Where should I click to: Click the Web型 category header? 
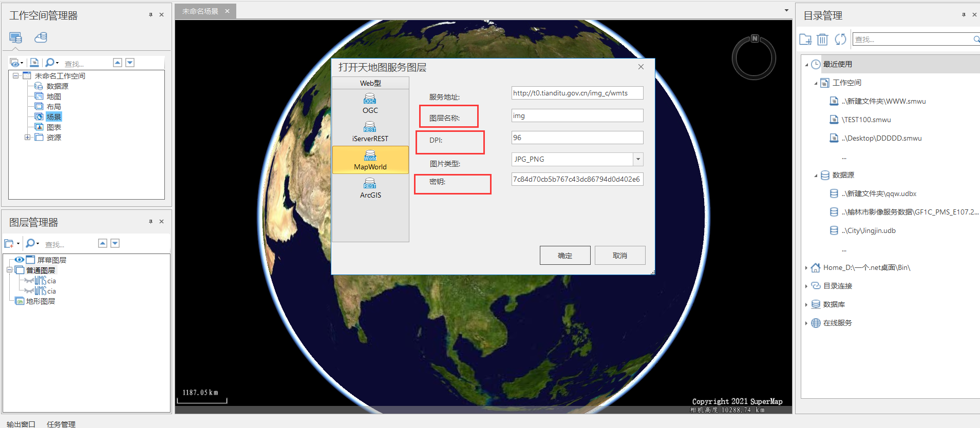click(370, 83)
